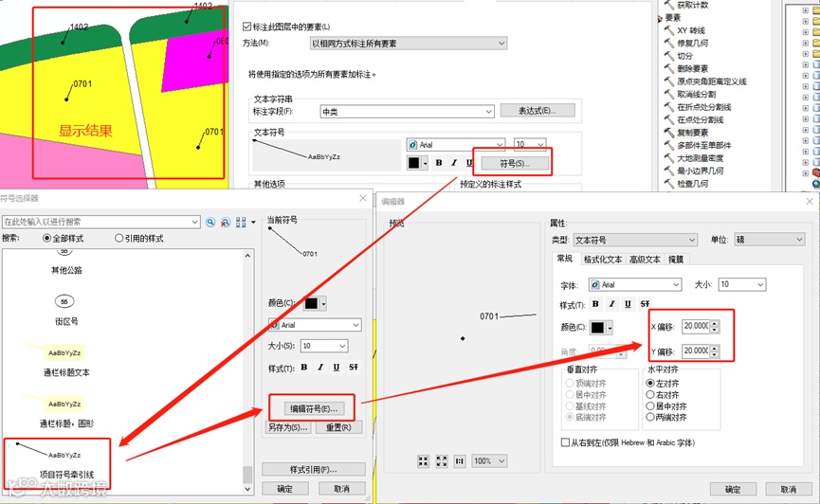Viewport: 820px width, 504px height.
Task: Open the 单位 units dropdown
Action: click(769, 240)
